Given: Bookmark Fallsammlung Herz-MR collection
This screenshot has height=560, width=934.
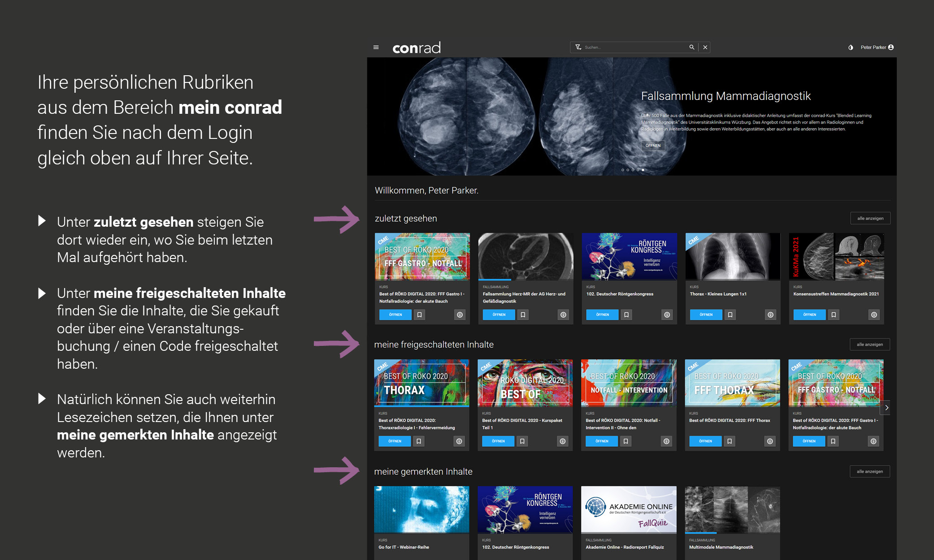Looking at the screenshot, I should (x=523, y=315).
